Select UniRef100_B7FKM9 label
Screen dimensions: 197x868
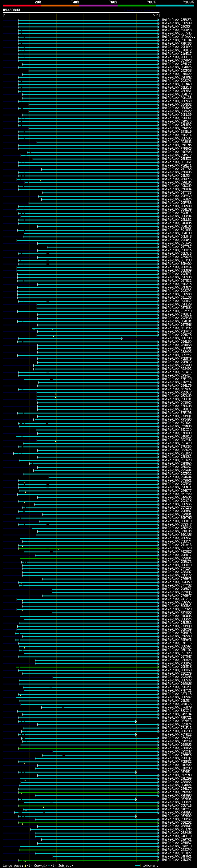click(x=176, y=433)
